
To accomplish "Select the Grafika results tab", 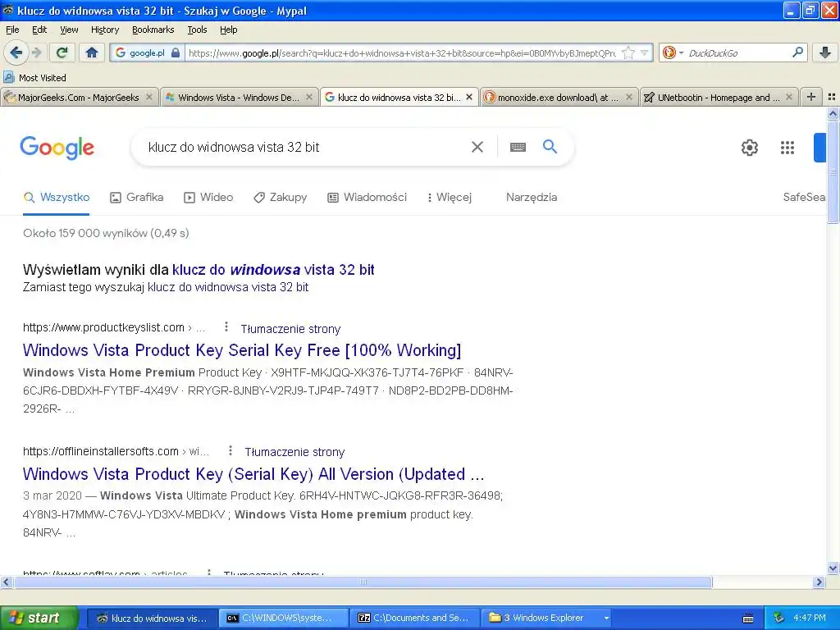I will [137, 197].
